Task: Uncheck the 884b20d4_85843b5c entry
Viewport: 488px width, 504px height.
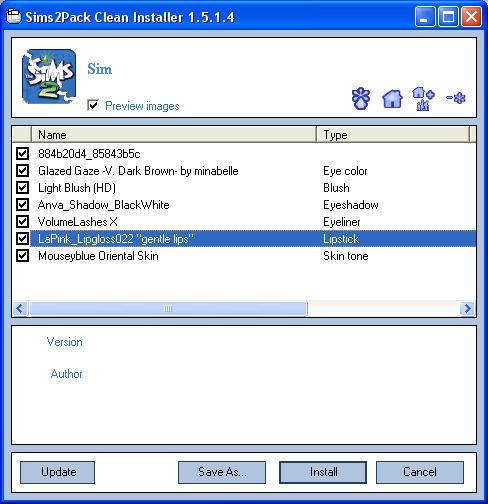Action: click(x=22, y=154)
